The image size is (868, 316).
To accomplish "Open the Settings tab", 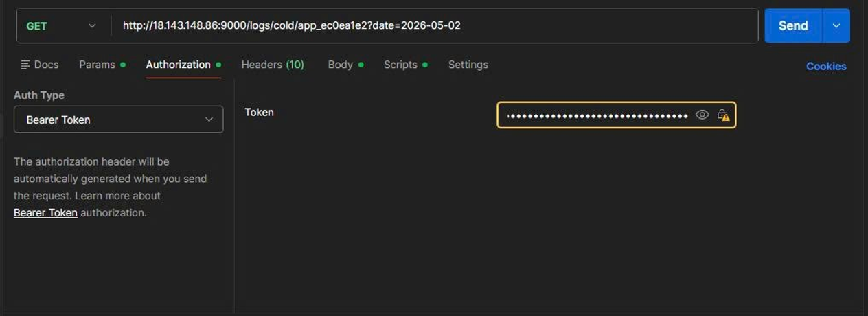I will [468, 65].
